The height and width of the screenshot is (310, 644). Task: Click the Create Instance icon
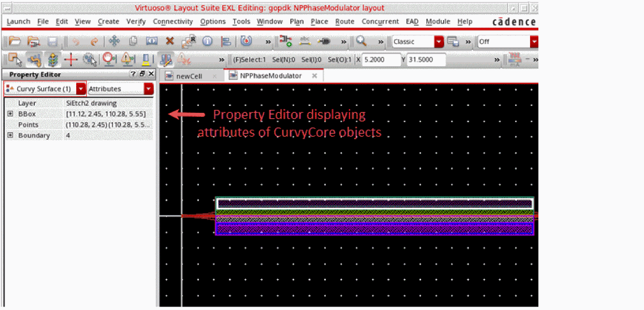pyautogui.click(x=286, y=42)
